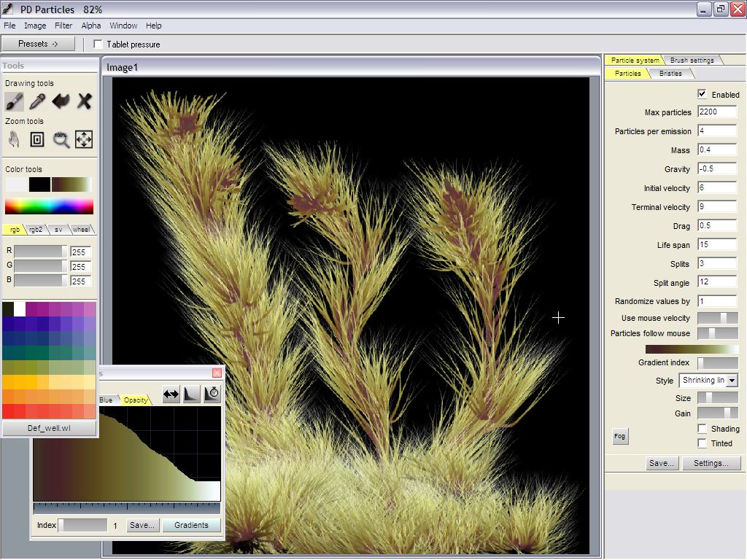Click the black color swatch

click(39, 184)
